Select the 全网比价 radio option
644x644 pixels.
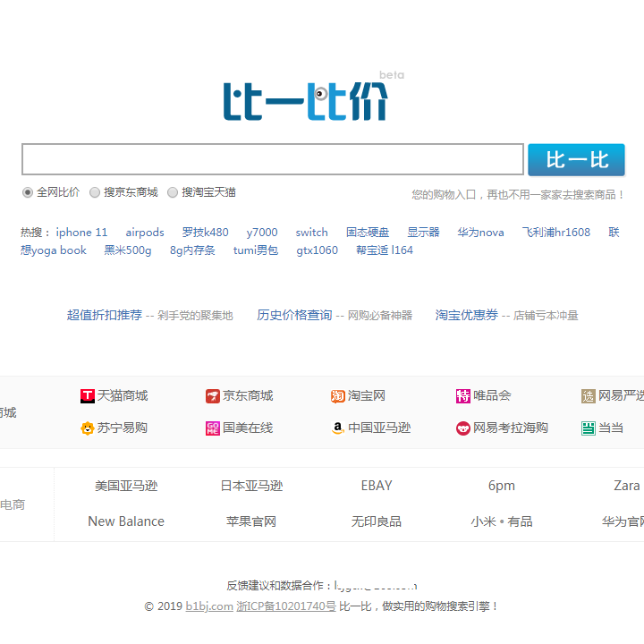point(28,192)
